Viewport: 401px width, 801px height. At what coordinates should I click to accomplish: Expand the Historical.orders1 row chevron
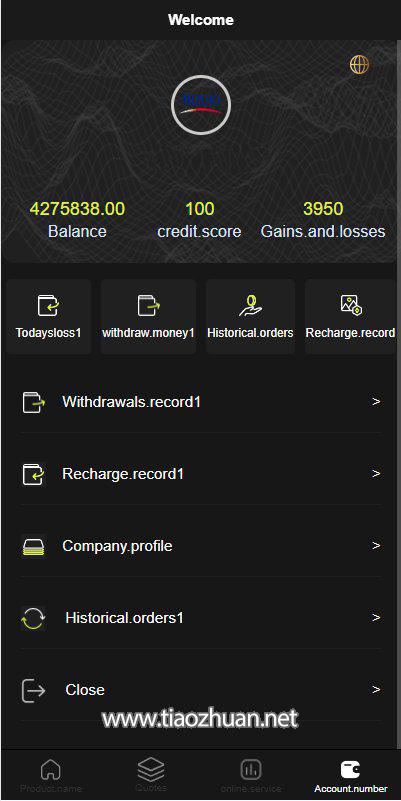(x=376, y=618)
